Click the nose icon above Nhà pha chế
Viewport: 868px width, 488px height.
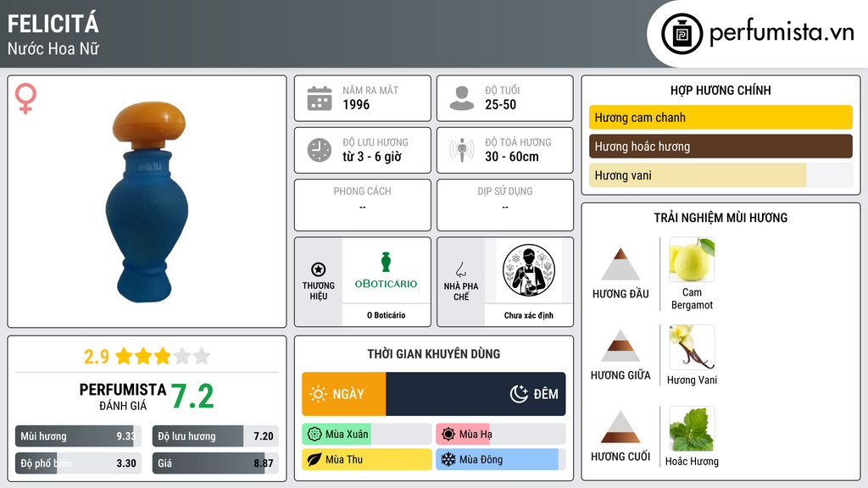(x=460, y=269)
